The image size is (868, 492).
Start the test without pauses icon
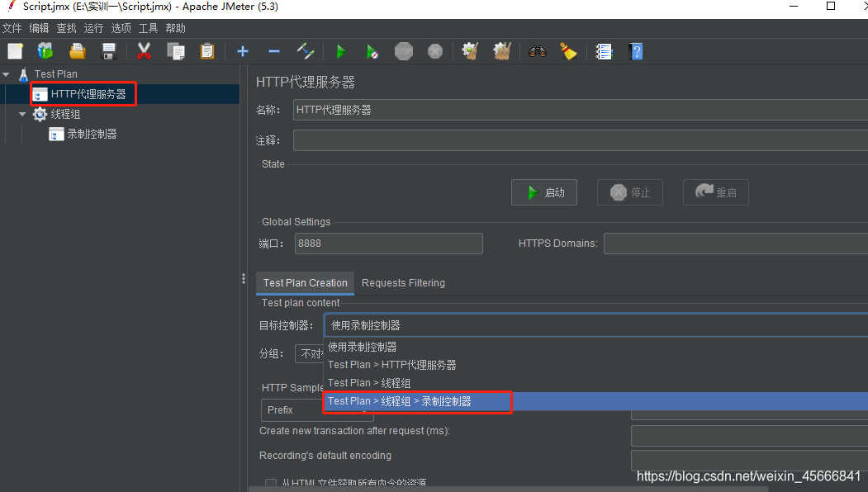372,51
